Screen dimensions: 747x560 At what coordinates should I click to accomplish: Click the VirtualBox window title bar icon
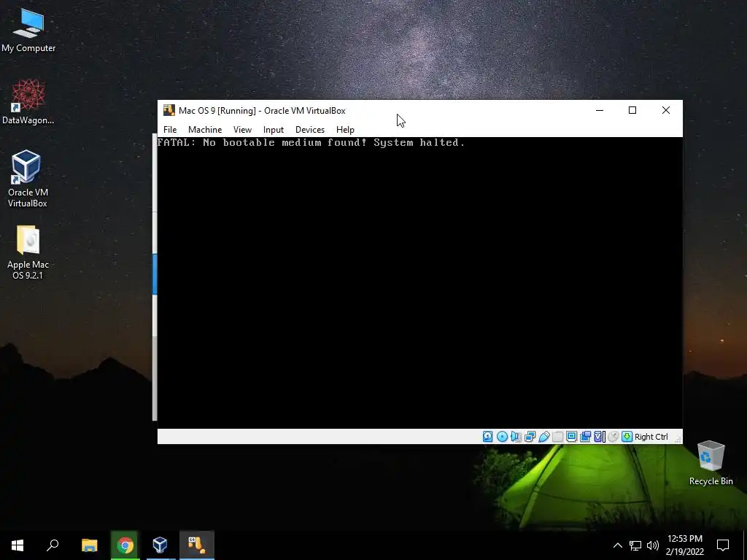click(x=169, y=111)
